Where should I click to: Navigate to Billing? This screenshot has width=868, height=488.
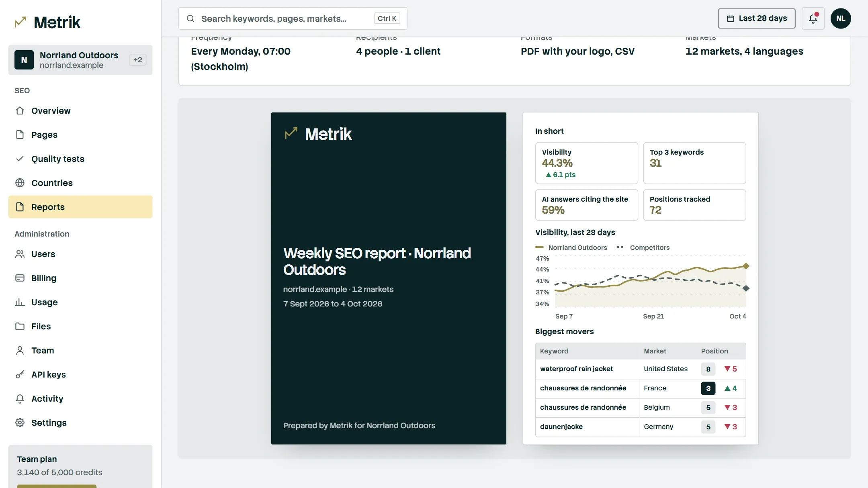click(x=80, y=278)
